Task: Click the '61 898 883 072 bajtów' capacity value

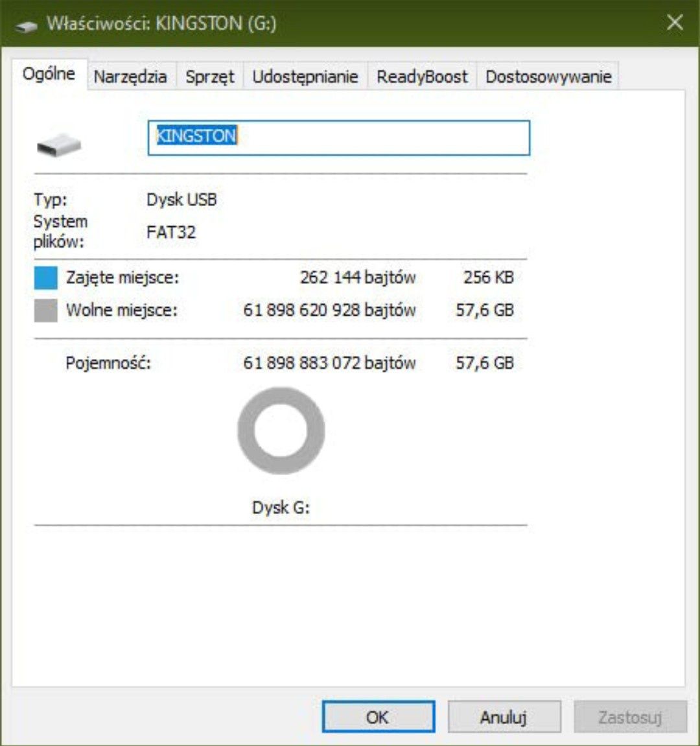Action: pyautogui.click(x=329, y=362)
